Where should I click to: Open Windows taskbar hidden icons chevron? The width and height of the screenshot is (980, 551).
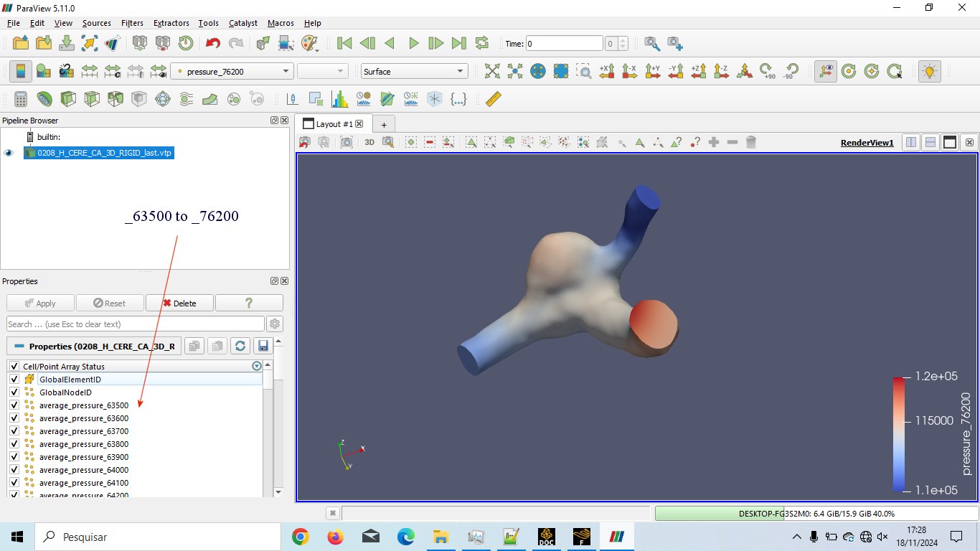797,537
